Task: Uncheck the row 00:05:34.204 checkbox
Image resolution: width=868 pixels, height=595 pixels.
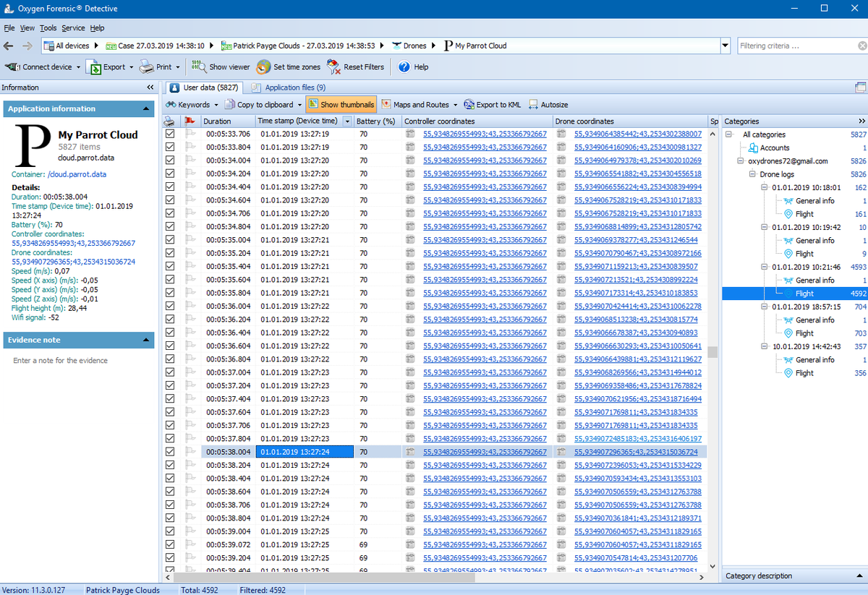Action: (170, 174)
